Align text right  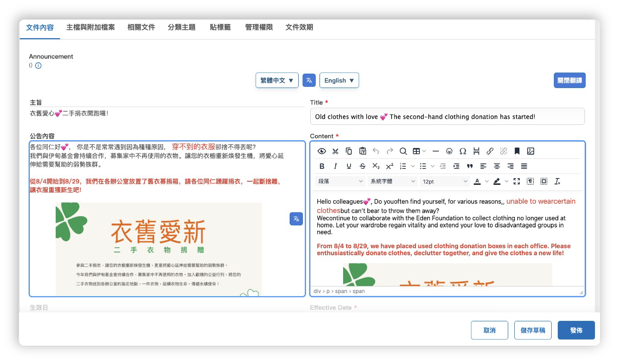point(510,166)
